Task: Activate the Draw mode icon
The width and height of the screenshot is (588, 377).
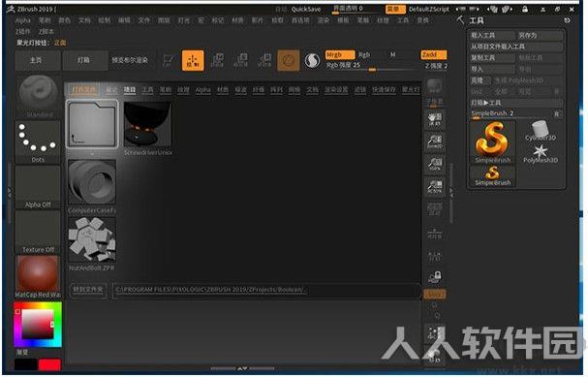Action: coord(193,60)
